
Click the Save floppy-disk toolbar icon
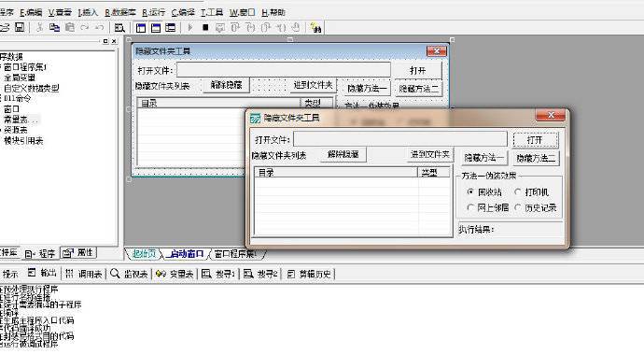click(20, 27)
